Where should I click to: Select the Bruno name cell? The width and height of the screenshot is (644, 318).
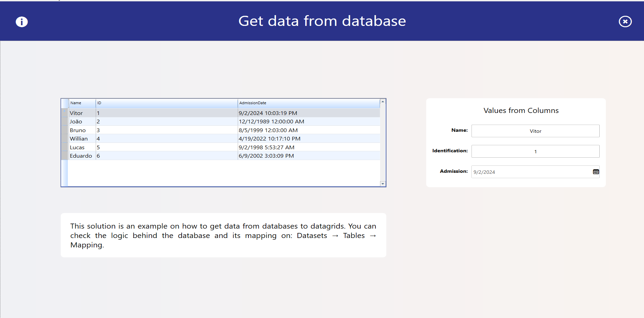[x=78, y=130]
